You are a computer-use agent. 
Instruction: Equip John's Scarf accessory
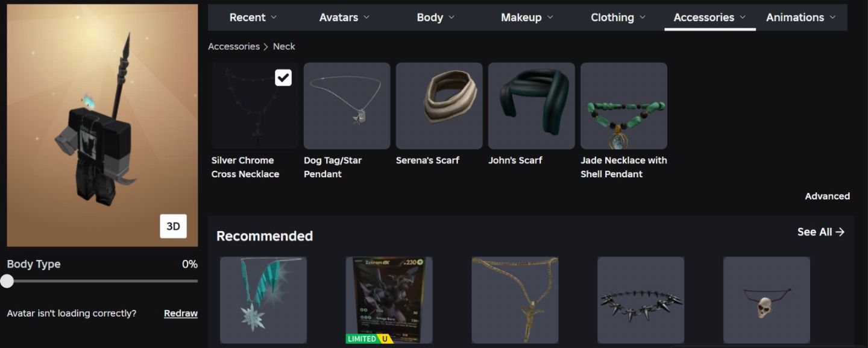coord(532,106)
